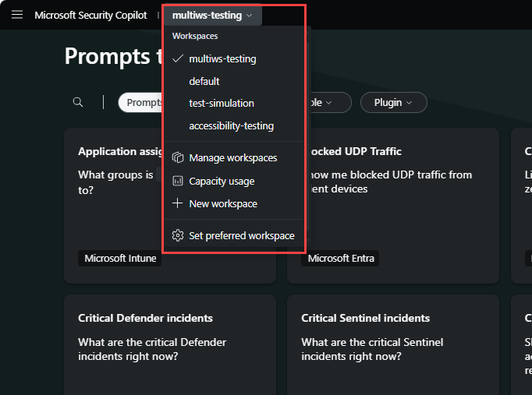Switch to the default workspace
This screenshot has width=532, height=395.
pyautogui.click(x=204, y=81)
